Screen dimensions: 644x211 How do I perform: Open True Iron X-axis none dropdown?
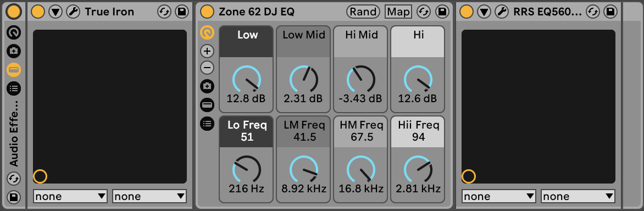click(70, 196)
